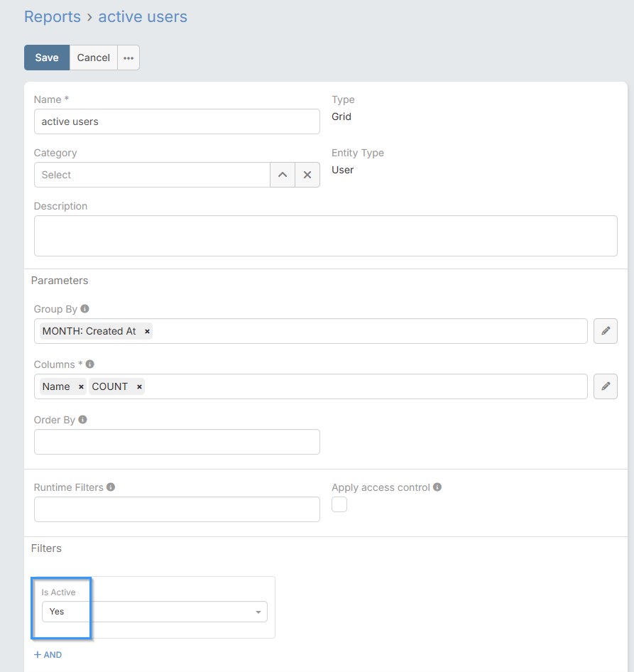Viewport: 634px width, 672px height.
Task: Open the Is Active filter dropdown
Action: pos(155,612)
